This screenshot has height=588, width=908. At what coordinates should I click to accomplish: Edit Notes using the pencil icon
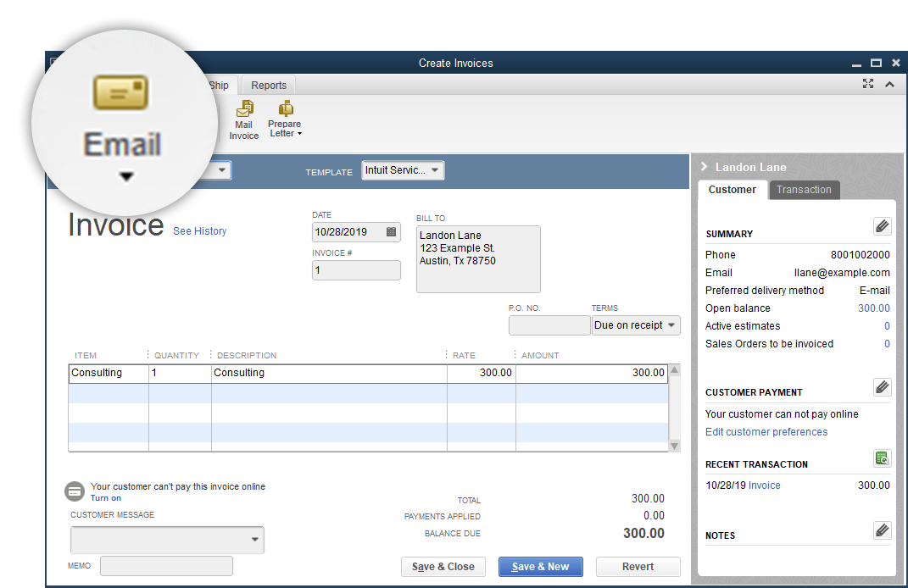[x=882, y=530]
